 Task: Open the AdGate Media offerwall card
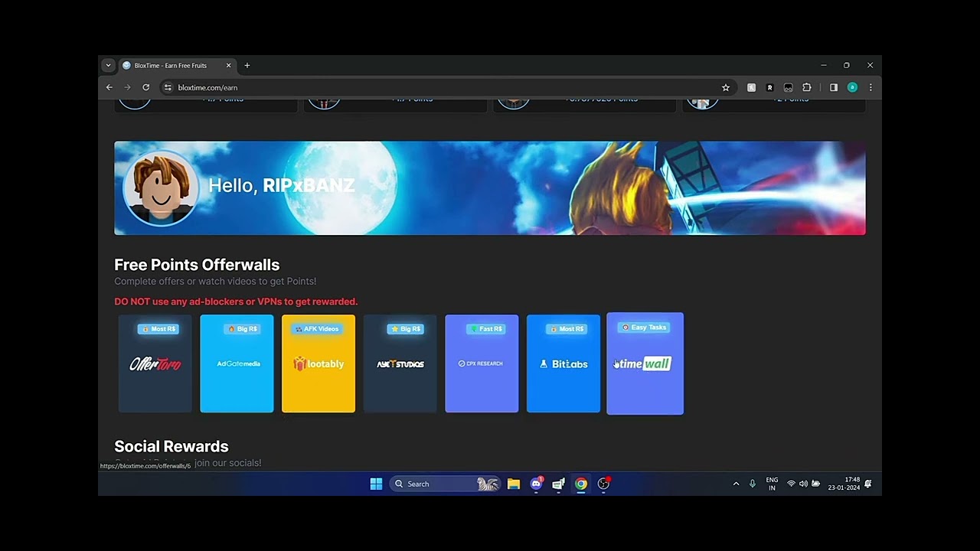coord(237,364)
